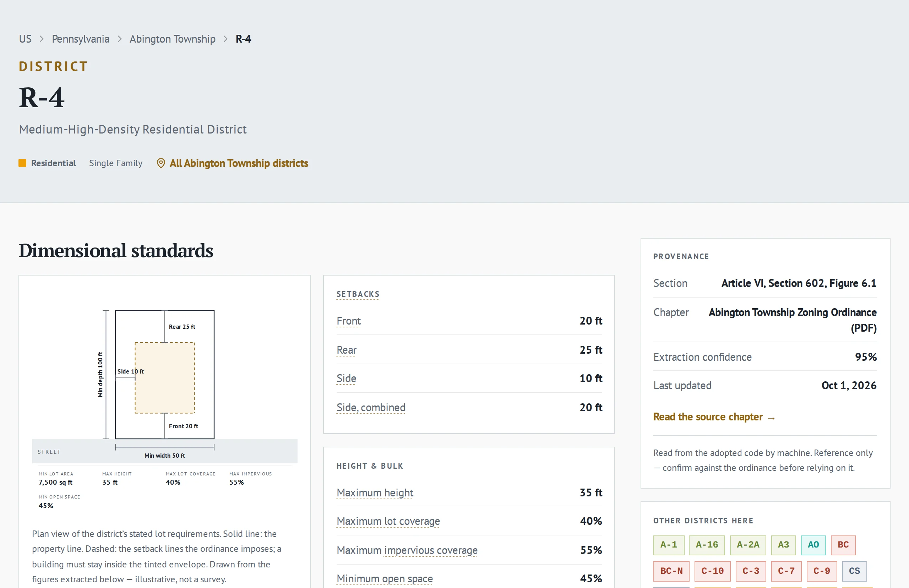Click the lot plan diagram building envelope
This screenshot has height=588, width=909.
pyautogui.click(x=164, y=378)
